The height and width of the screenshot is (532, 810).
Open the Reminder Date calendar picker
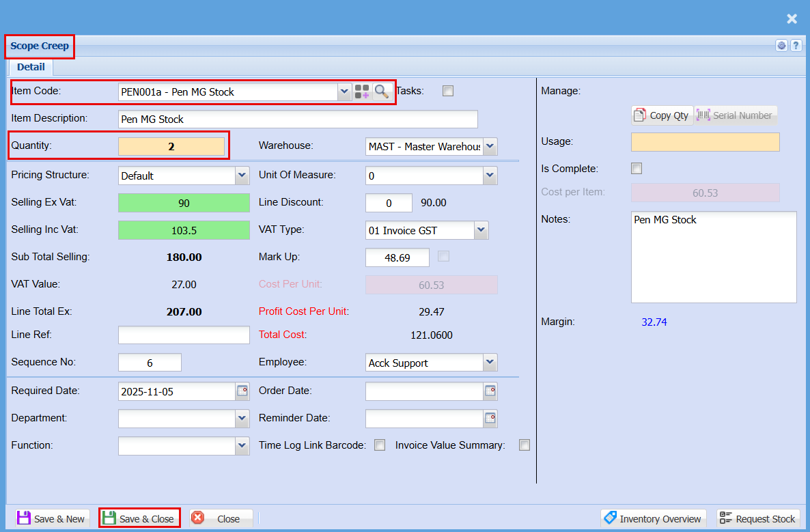point(490,418)
